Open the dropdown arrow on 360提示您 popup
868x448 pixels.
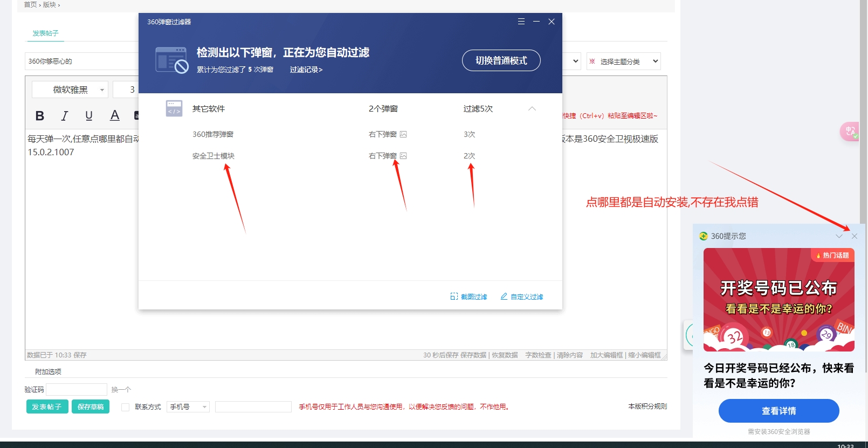(x=839, y=236)
